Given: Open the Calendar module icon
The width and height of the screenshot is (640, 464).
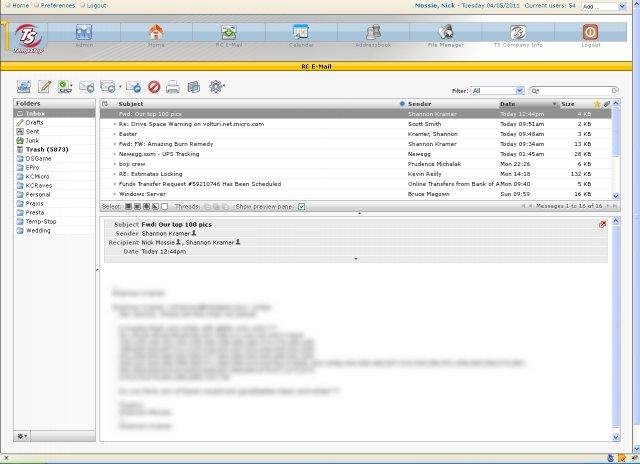Looking at the screenshot, I should tap(301, 32).
